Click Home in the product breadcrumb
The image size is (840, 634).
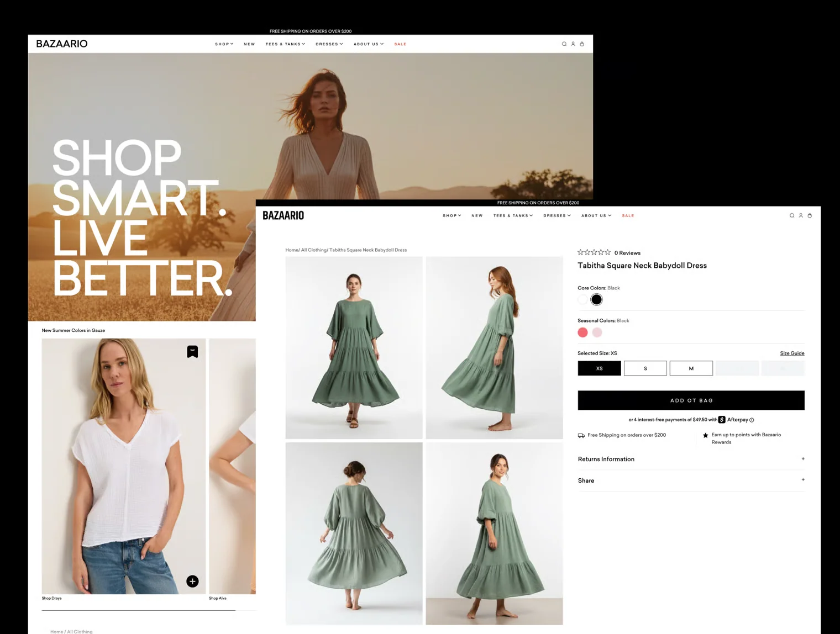[x=292, y=250]
